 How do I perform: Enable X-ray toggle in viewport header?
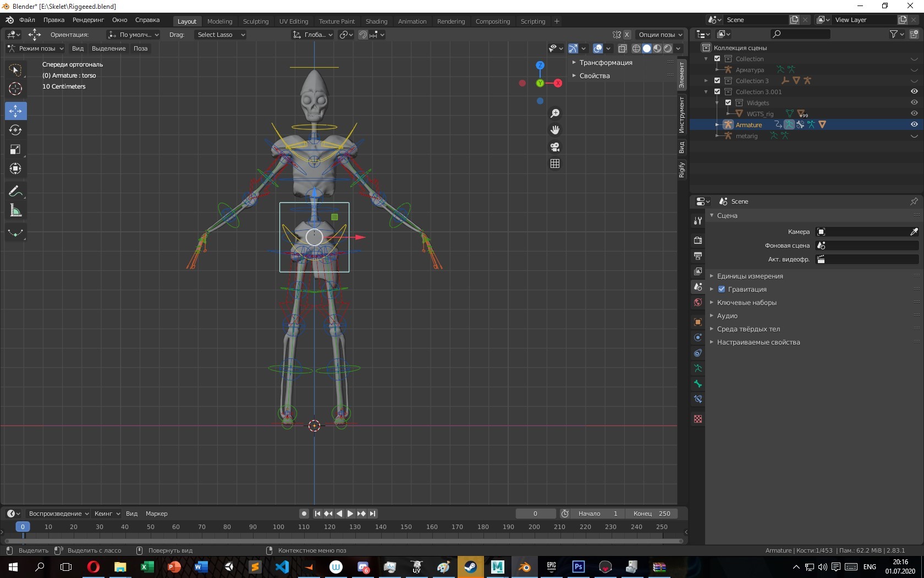pos(622,48)
